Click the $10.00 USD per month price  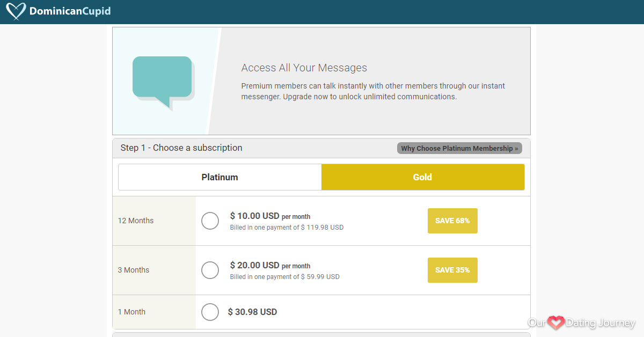(x=270, y=216)
